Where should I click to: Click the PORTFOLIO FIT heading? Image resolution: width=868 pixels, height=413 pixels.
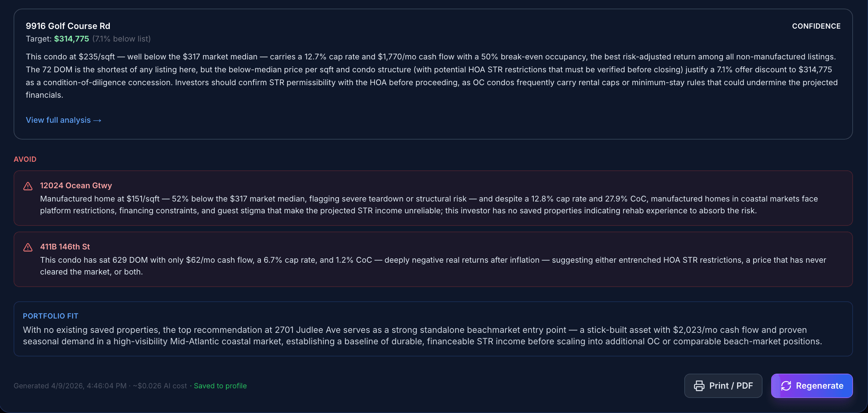point(50,316)
